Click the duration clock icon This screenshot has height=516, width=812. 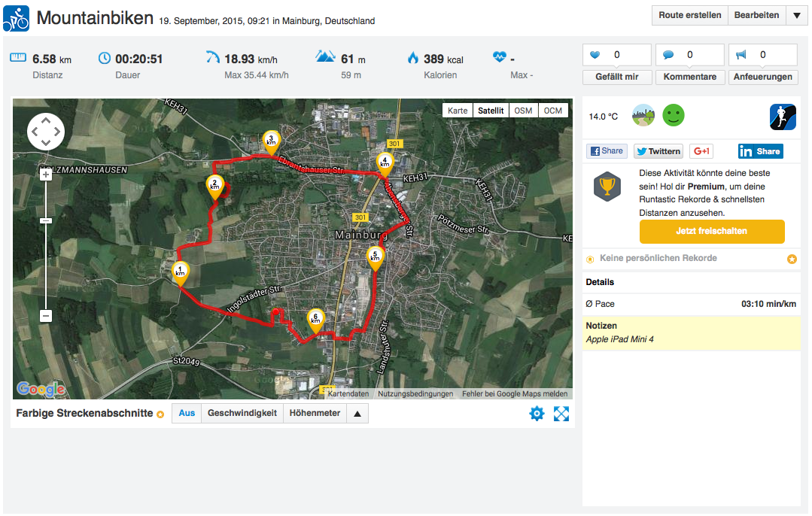point(105,58)
